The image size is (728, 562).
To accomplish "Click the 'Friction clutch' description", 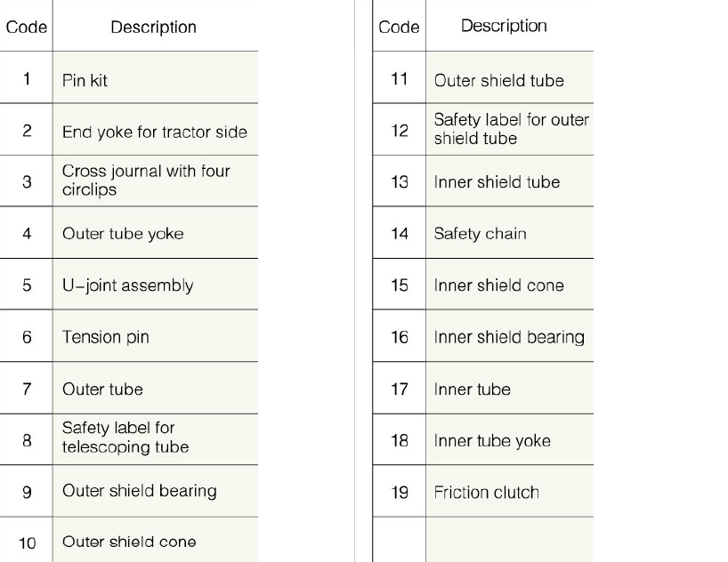I will (x=486, y=493).
